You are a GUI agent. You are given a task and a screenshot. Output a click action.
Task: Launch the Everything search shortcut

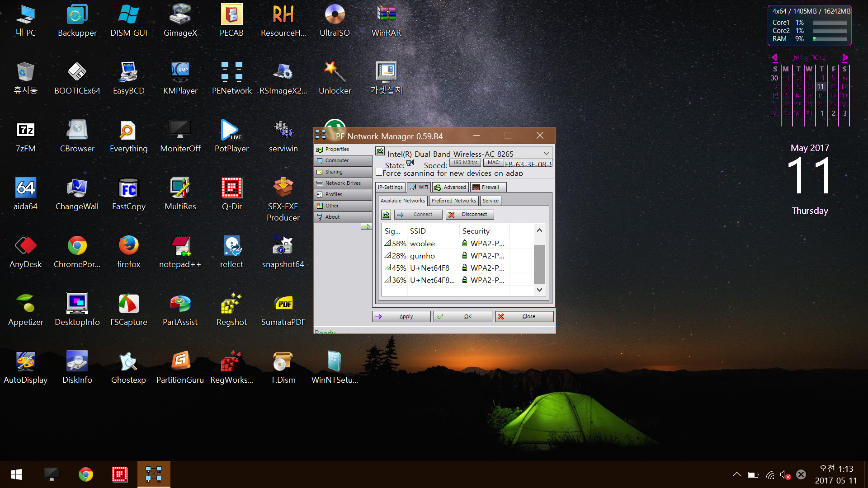click(x=128, y=136)
